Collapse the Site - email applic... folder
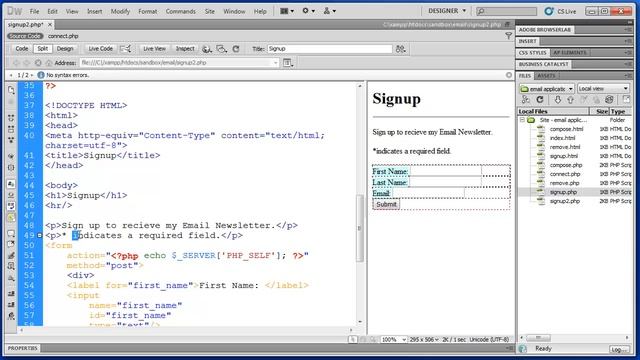Screen dimensions: 640x360 [522, 120]
